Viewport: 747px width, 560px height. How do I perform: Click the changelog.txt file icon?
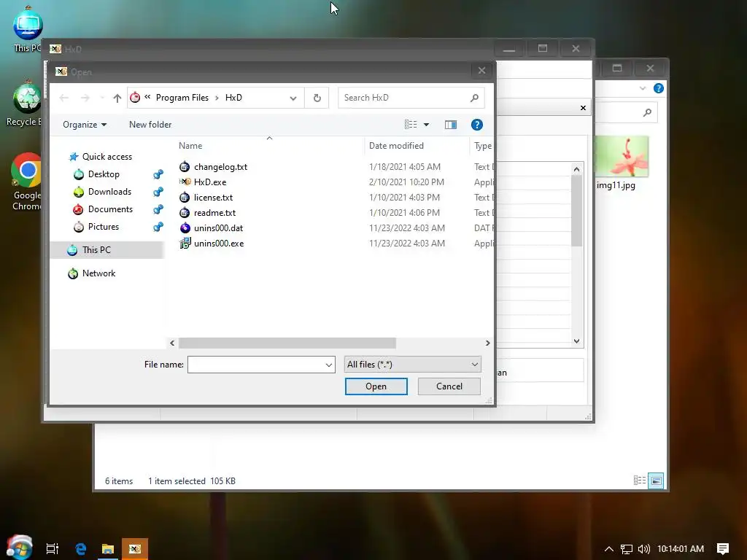click(185, 167)
